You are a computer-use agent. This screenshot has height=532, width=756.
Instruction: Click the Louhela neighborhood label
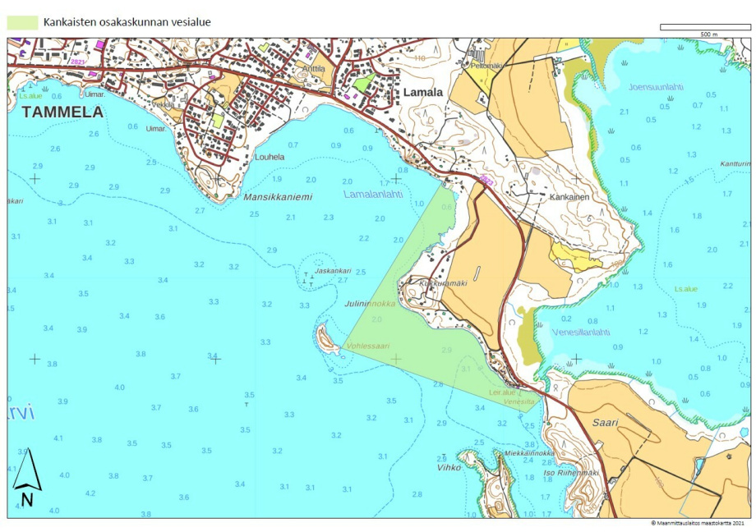tap(270, 157)
